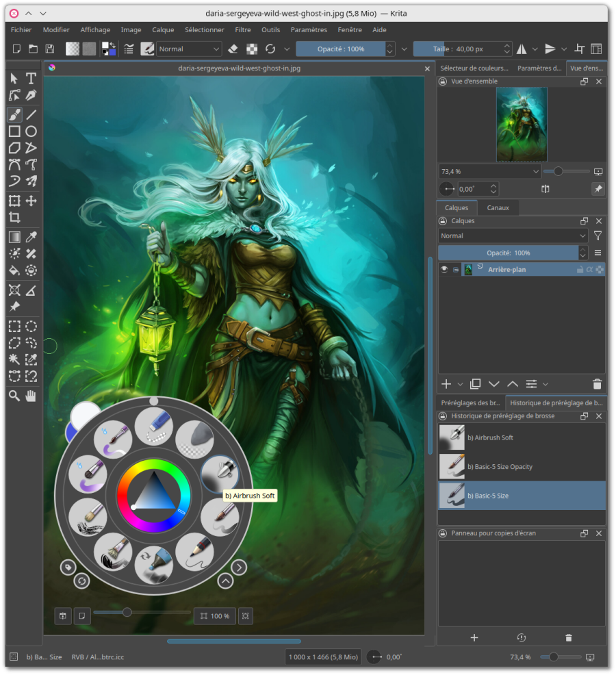Open the tag button on popup palette
The width and height of the screenshot is (616, 675).
coord(68,568)
